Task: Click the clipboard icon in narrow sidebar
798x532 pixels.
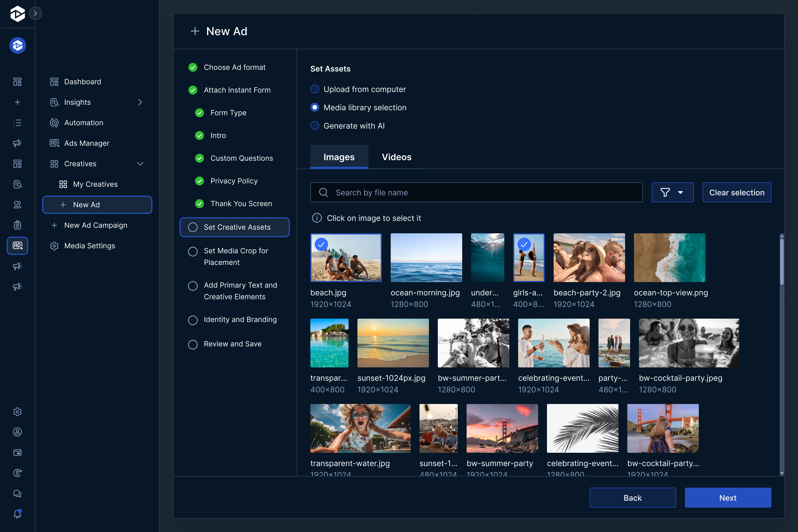Action: pyautogui.click(x=17, y=225)
